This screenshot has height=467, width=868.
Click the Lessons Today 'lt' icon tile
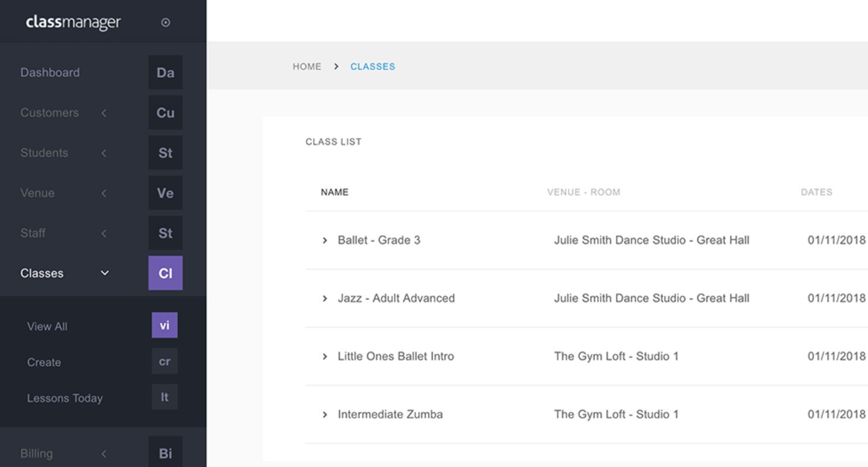coord(165,397)
